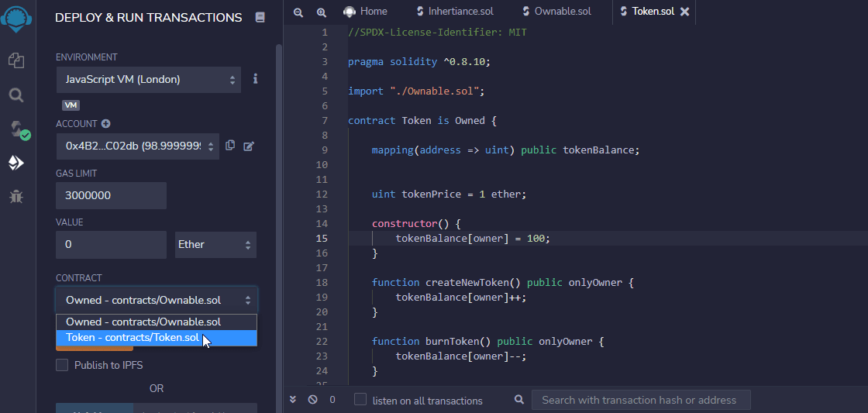Click the contract Token is Owned line
The height and width of the screenshot is (413, 868).
pyautogui.click(x=422, y=120)
